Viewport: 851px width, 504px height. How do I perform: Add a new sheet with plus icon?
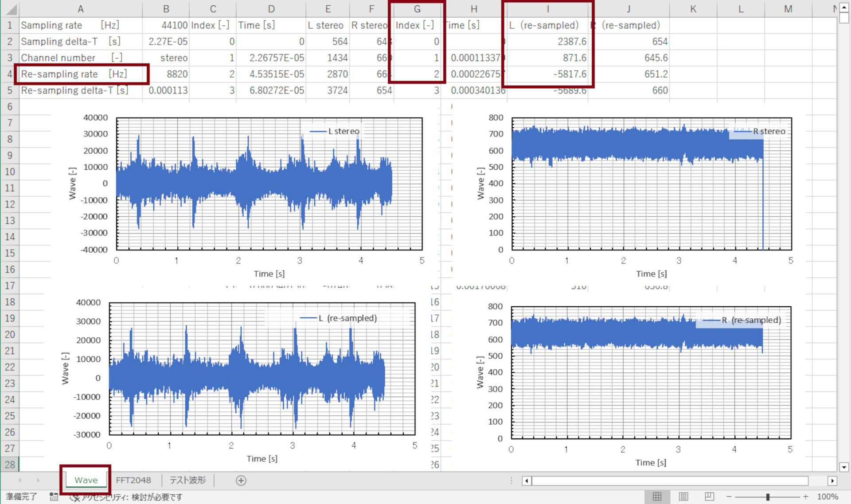(241, 481)
